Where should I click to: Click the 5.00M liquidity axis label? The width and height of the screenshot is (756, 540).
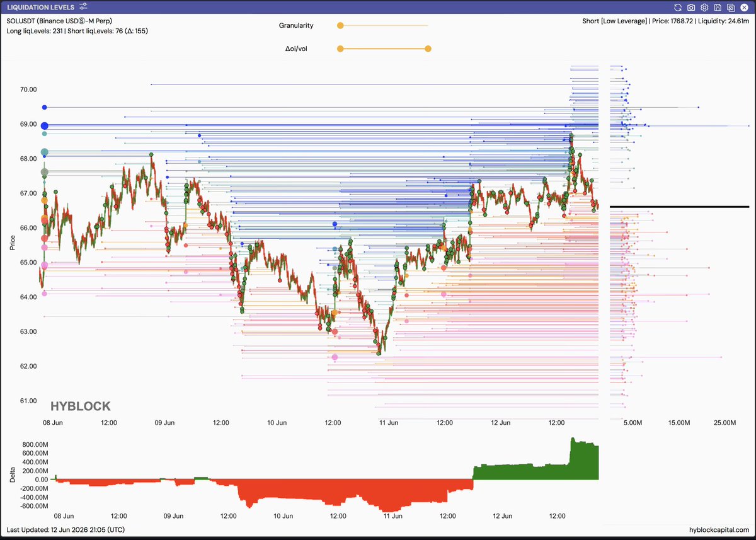(x=633, y=423)
